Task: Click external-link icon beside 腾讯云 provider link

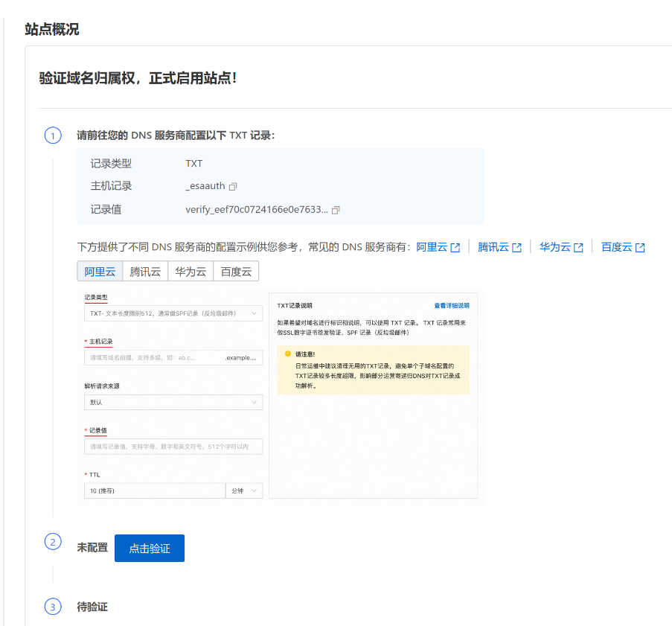Action: [516, 248]
